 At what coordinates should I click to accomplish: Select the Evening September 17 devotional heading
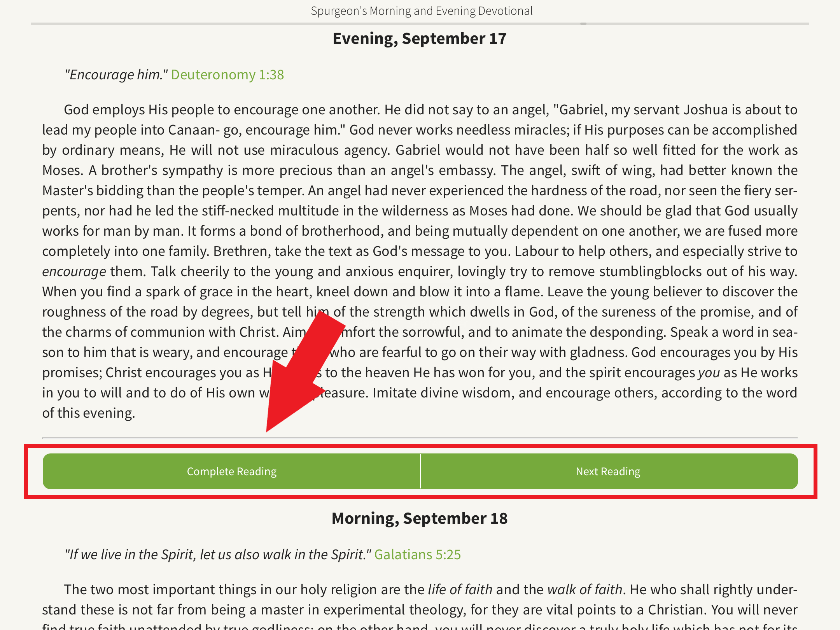420,38
